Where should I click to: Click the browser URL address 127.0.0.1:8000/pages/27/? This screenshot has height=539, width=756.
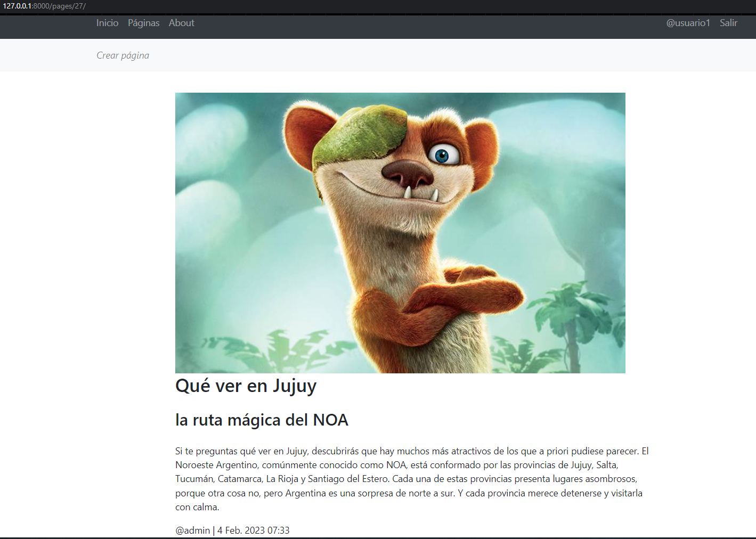click(44, 6)
